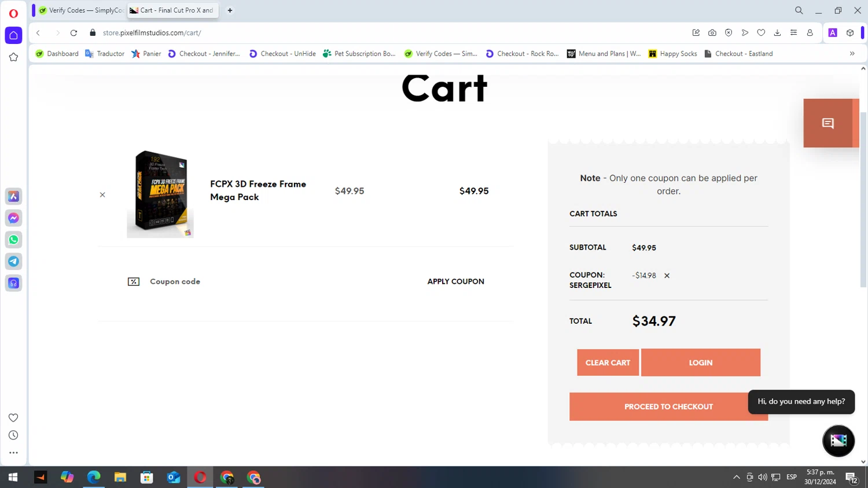Open Messenger in the sidebar
868x488 pixels.
tap(13, 218)
